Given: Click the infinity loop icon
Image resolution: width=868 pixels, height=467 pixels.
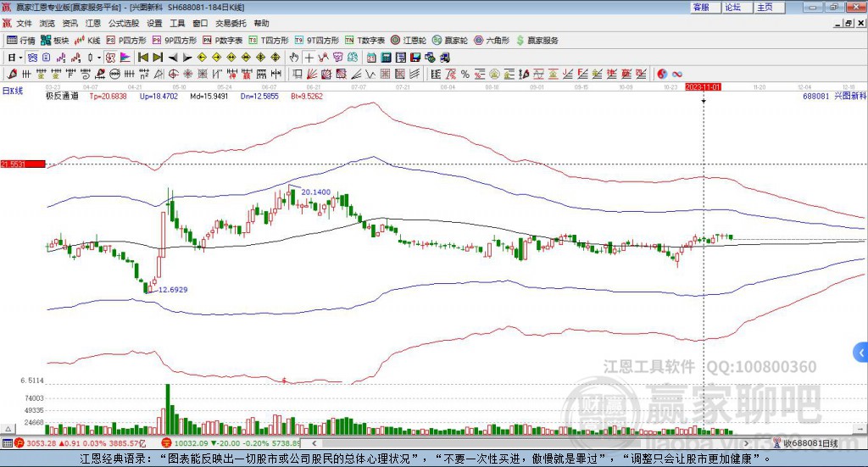Looking at the screenshot, I should [x=677, y=74].
